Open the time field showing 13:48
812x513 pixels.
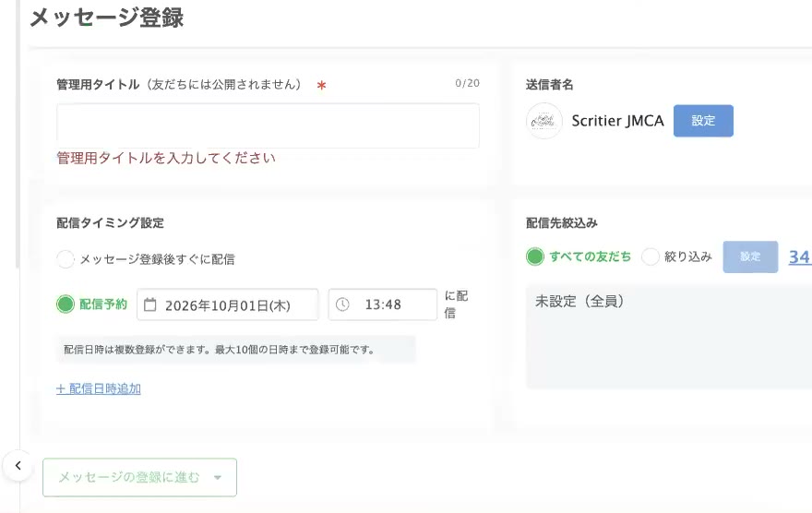click(383, 304)
